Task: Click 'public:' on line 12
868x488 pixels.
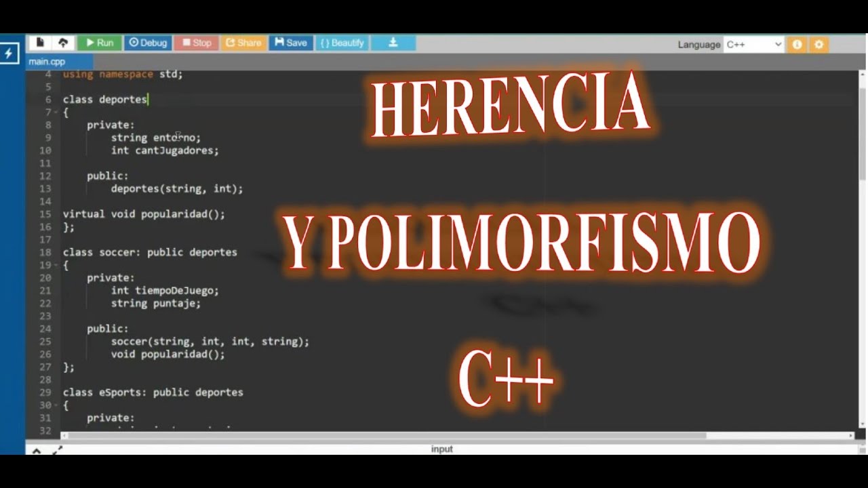Action: pyautogui.click(x=108, y=176)
